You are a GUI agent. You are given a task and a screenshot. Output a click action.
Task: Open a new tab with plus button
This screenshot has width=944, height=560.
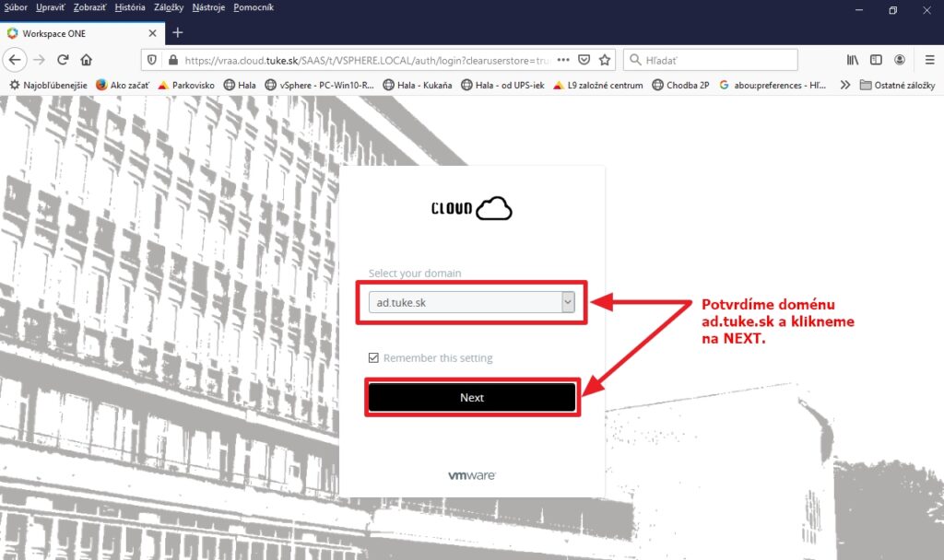(178, 32)
